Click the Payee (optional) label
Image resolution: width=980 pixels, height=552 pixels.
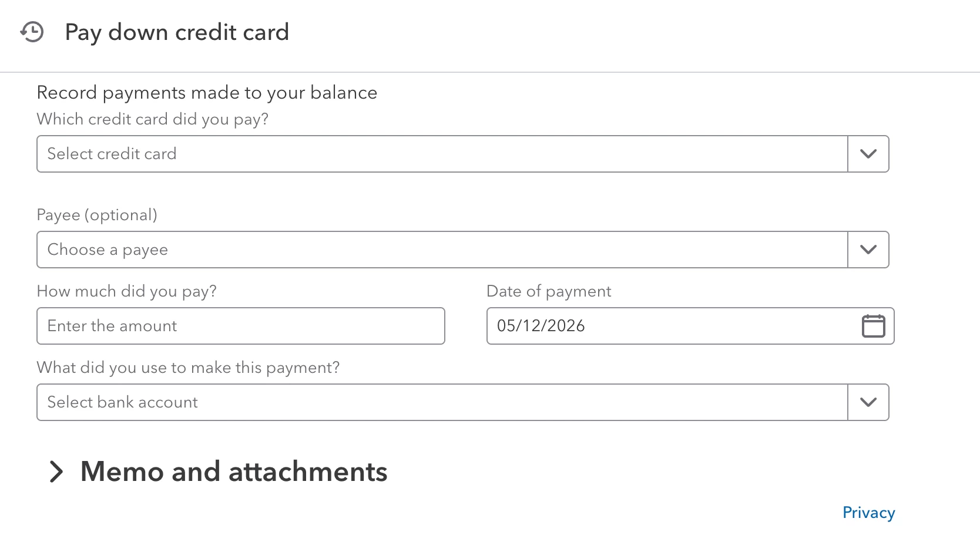(97, 215)
